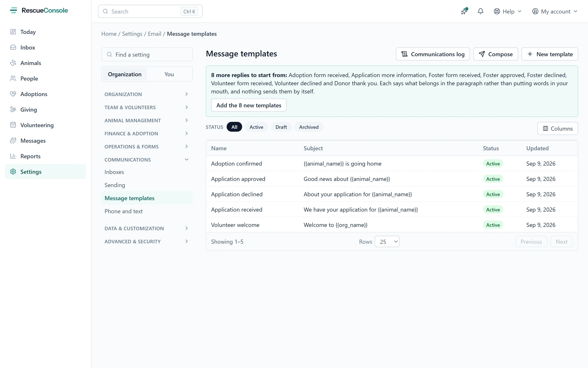Image resolution: width=588 pixels, height=368 pixels.
Task: Open the Communications log
Action: [x=433, y=54]
